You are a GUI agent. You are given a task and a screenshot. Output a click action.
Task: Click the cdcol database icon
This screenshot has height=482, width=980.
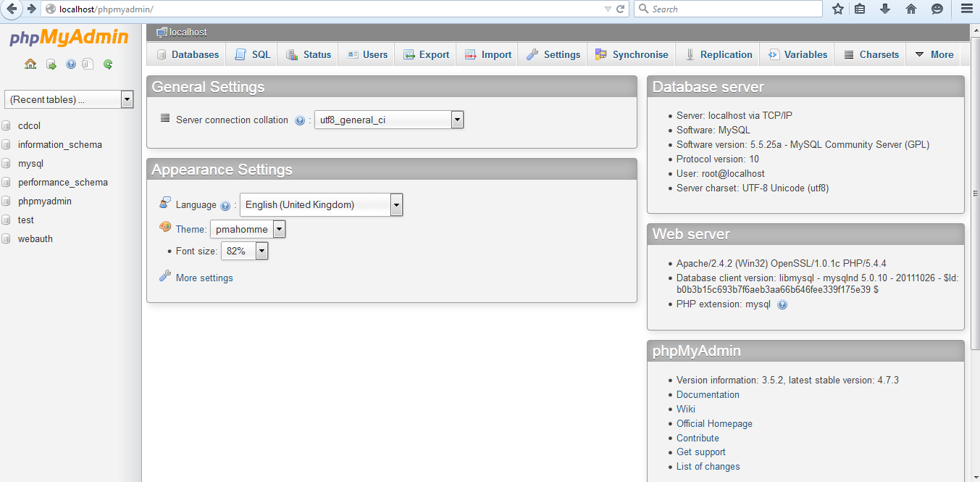(7, 125)
